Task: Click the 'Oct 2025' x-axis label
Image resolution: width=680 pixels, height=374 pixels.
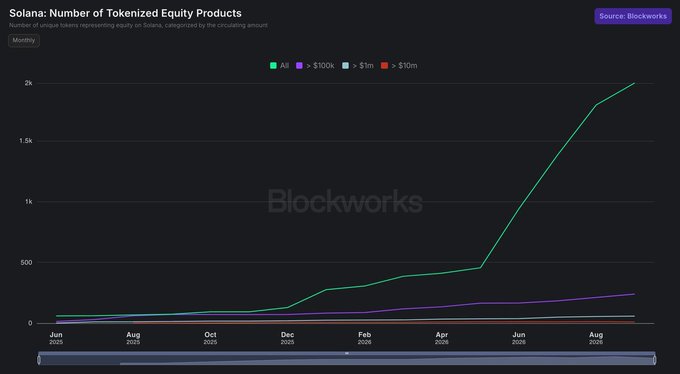Action: click(x=210, y=338)
